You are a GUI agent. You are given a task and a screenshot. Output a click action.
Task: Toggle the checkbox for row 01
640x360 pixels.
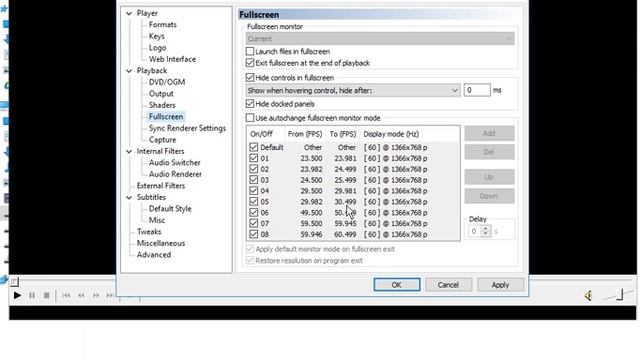(253, 158)
